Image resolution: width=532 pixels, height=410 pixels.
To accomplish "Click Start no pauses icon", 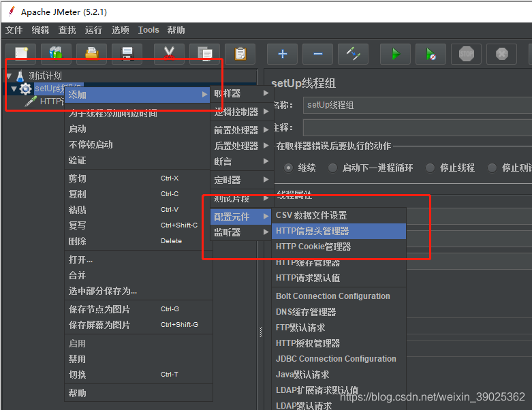I will click(x=431, y=54).
